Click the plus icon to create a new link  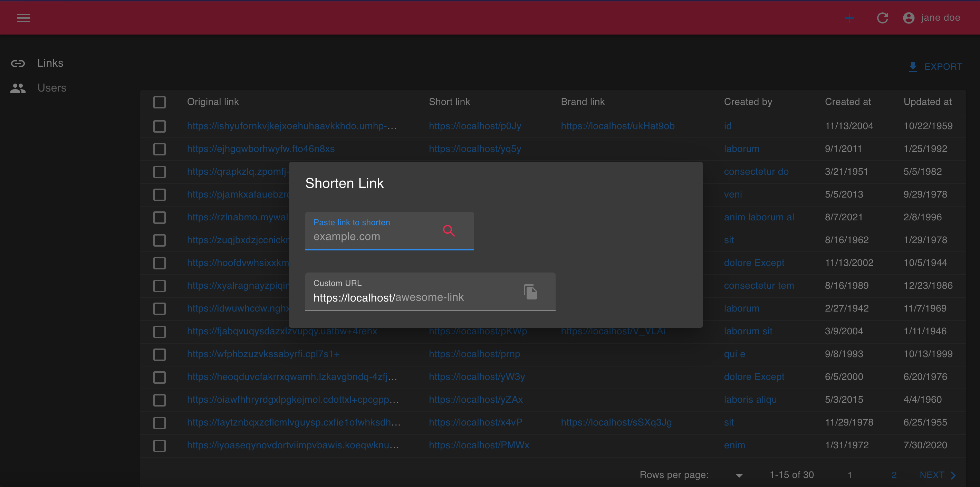(849, 18)
